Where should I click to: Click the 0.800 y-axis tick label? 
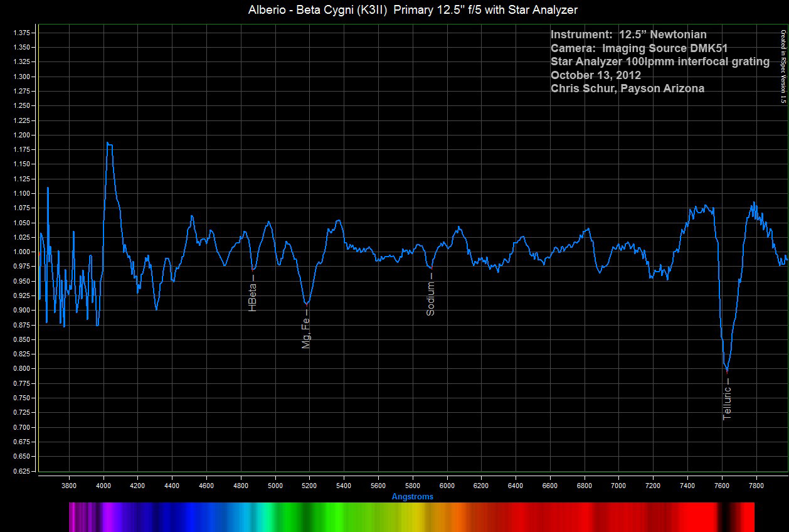(22, 369)
